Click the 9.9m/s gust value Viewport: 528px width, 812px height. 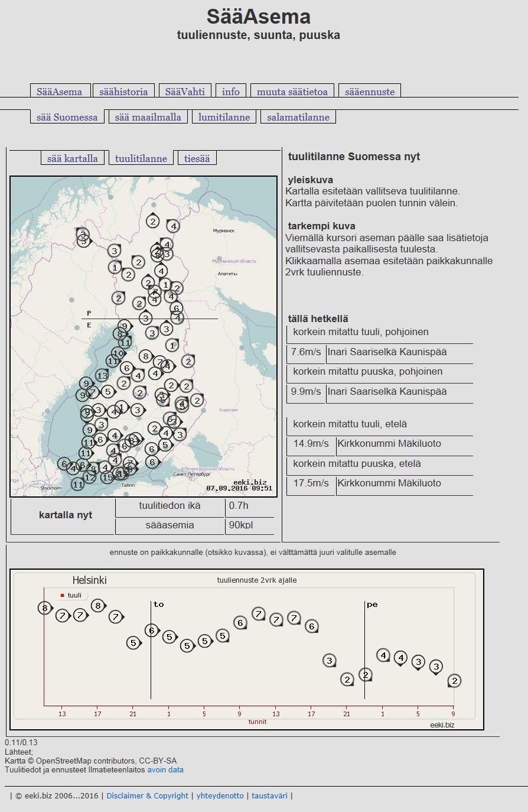tap(306, 391)
